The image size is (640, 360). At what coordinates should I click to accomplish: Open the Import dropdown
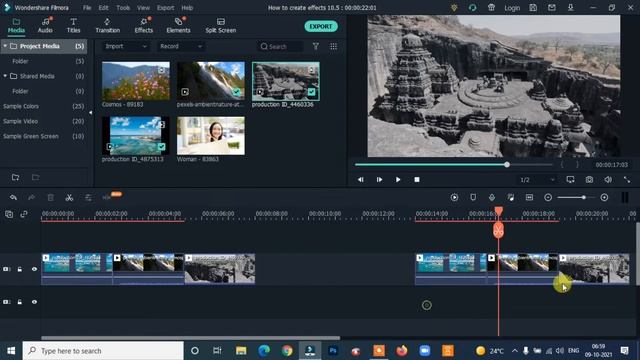126,47
